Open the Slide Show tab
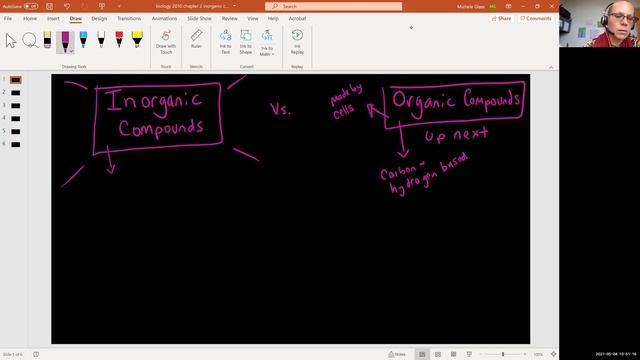640x360 pixels. click(199, 19)
